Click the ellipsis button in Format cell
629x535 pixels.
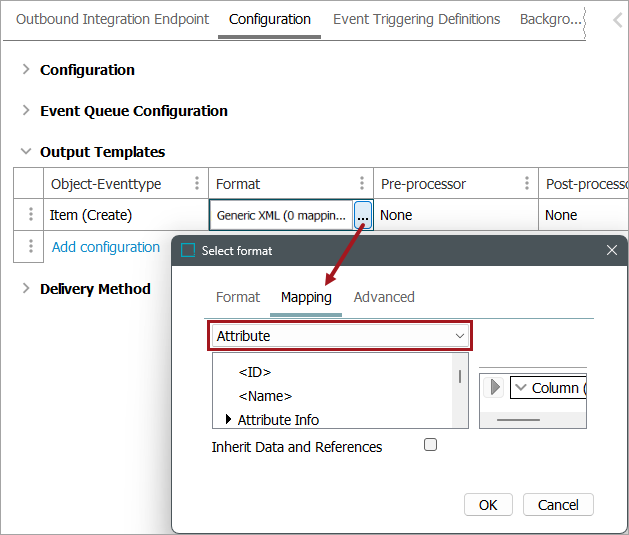point(363,215)
